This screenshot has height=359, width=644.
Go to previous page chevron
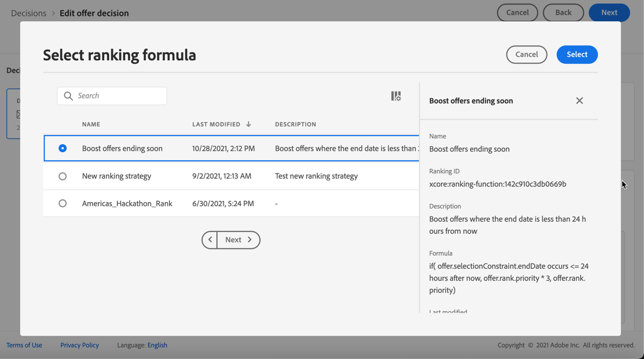(210, 240)
